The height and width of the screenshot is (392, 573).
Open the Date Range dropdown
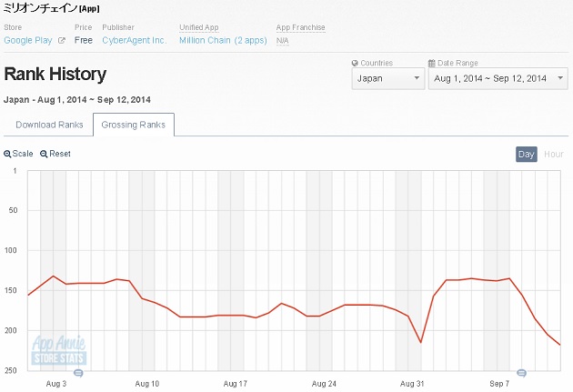pyautogui.click(x=498, y=78)
